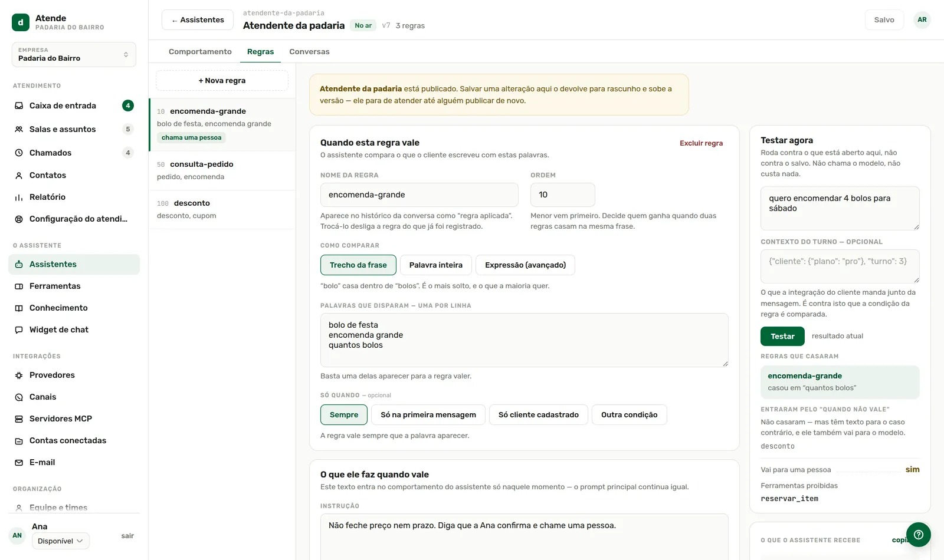Switch to the Regras tab
The image size is (944, 560).
coord(260,51)
